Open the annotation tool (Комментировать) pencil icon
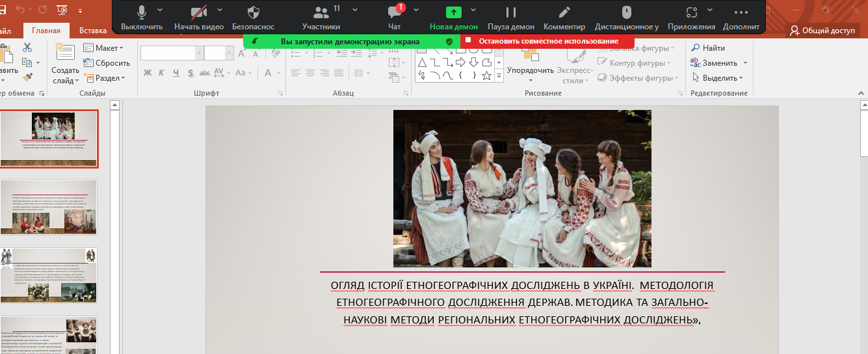 pyautogui.click(x=564, y=13)
